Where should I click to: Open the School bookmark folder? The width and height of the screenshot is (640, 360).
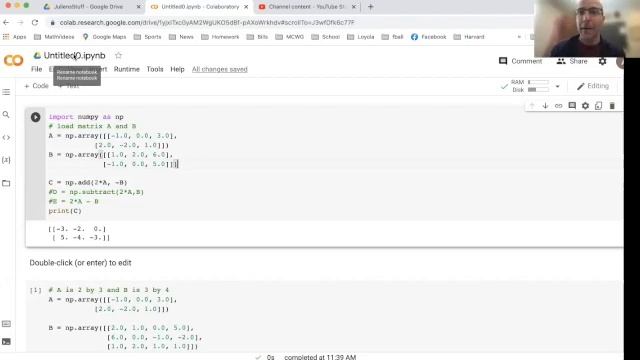[x=326, y=37]
